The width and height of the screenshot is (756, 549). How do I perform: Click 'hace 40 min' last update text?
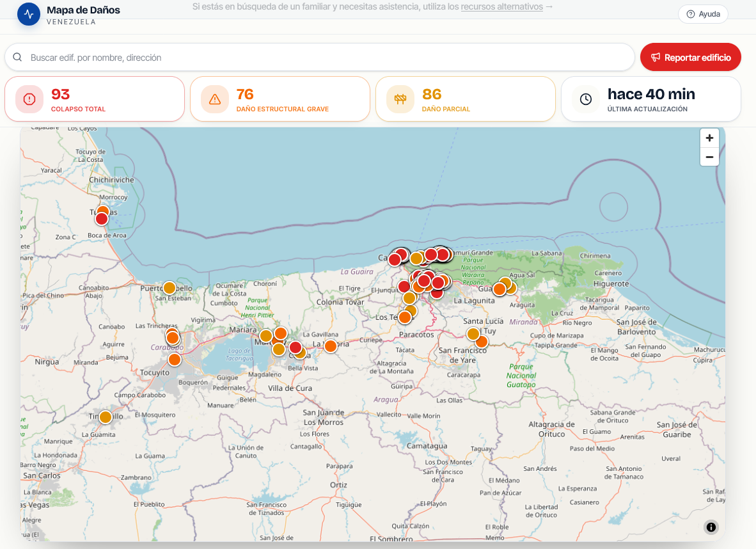(651, 94)
